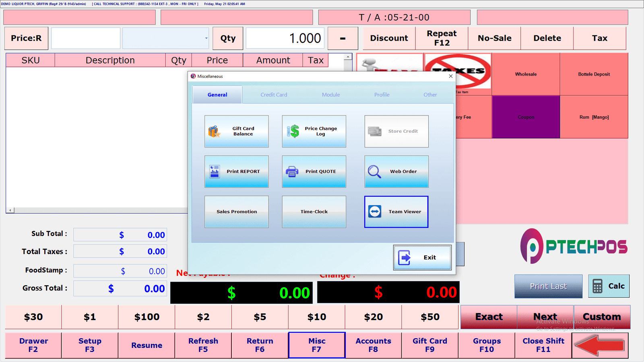Click the red back arrow button
The width and height of the screenshot is (644, 362).
(600, 346)
